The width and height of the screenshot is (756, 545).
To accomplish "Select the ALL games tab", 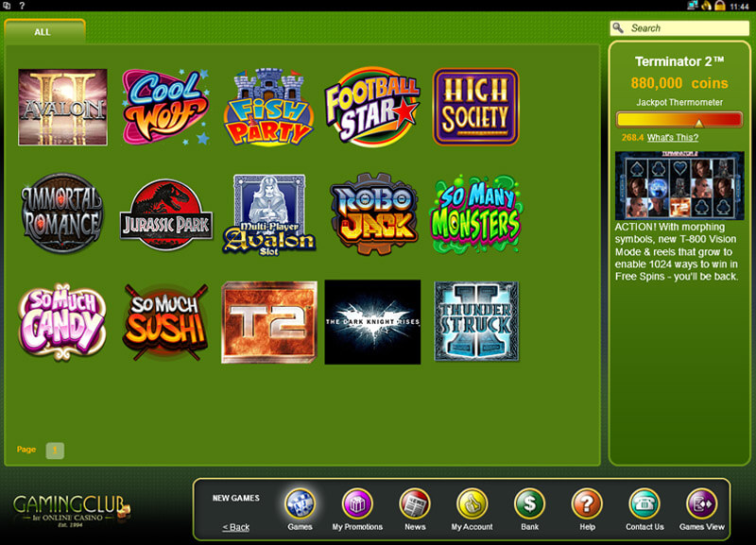I will 44,32.
